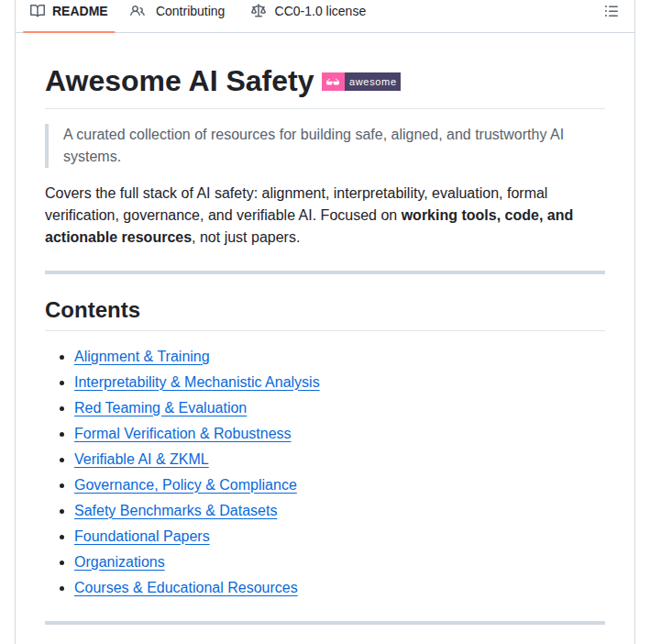This screenshot has width=650, height=644.
Task: Jump to Formal Verification & Robustness
Action: point(182,433)
